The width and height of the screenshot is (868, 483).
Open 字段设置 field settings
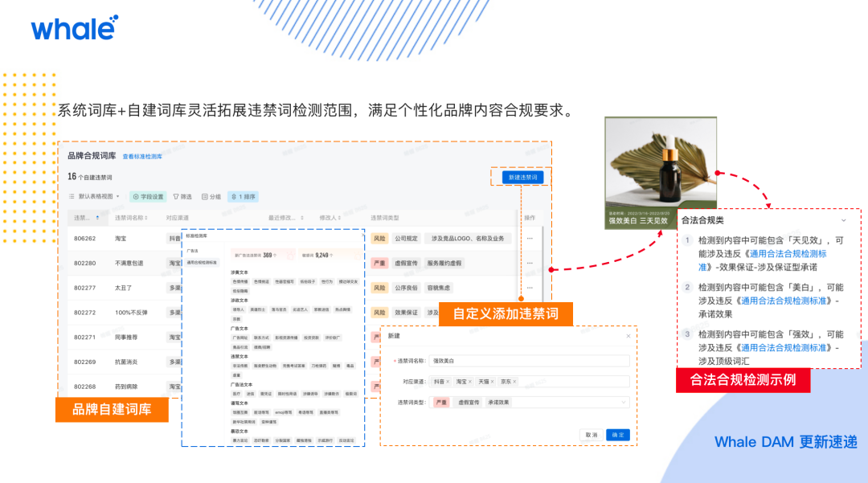(147, 196)
